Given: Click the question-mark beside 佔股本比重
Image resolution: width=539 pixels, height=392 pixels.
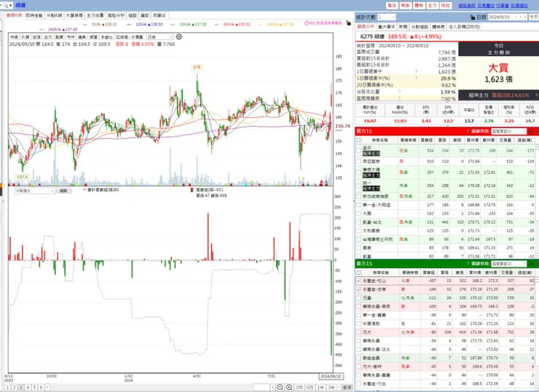Looking at the screenshot, I should pyautogui.click(x=399, y=92).
